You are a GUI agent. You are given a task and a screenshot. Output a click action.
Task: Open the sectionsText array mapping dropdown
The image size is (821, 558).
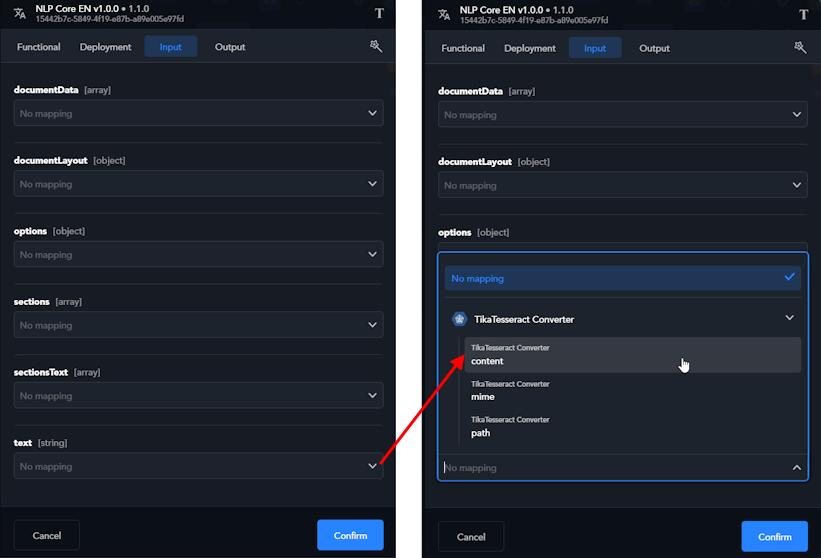[198, 396]
